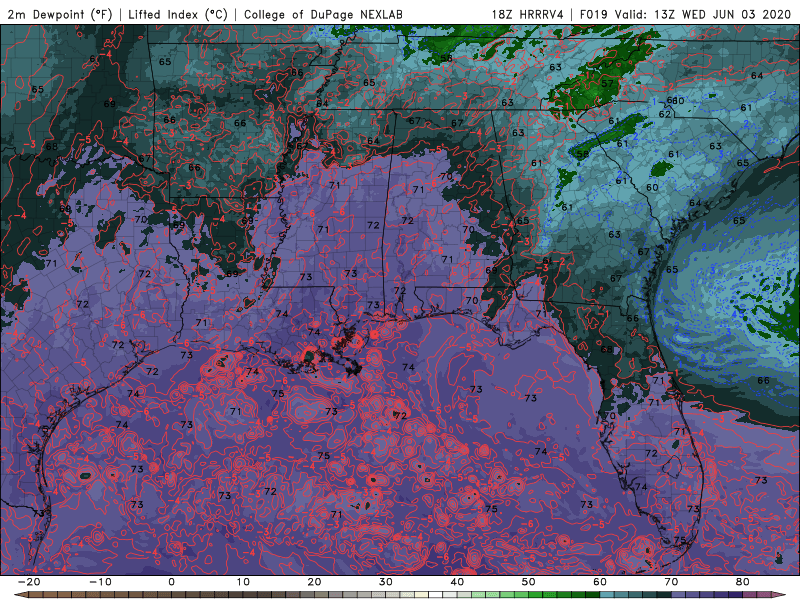Screen dimensions: 800x600
Task: Click the 30 label on the color scale
Action: coord(386,582)
